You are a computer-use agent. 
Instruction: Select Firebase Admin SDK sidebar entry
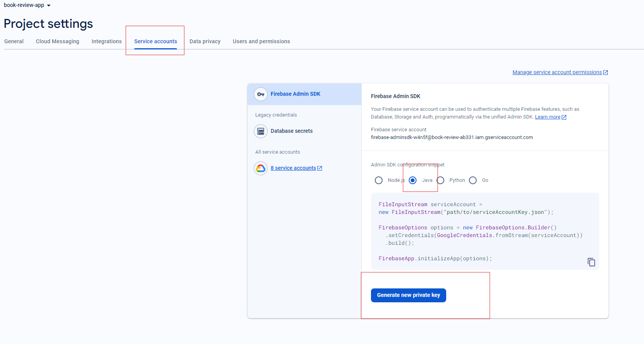pyautogui.click(x=304, y=94)
